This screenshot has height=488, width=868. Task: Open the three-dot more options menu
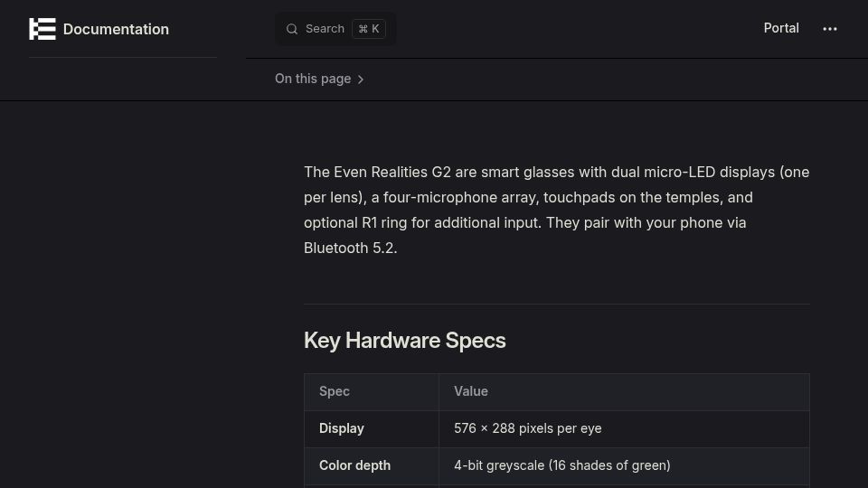click(830, 29)
